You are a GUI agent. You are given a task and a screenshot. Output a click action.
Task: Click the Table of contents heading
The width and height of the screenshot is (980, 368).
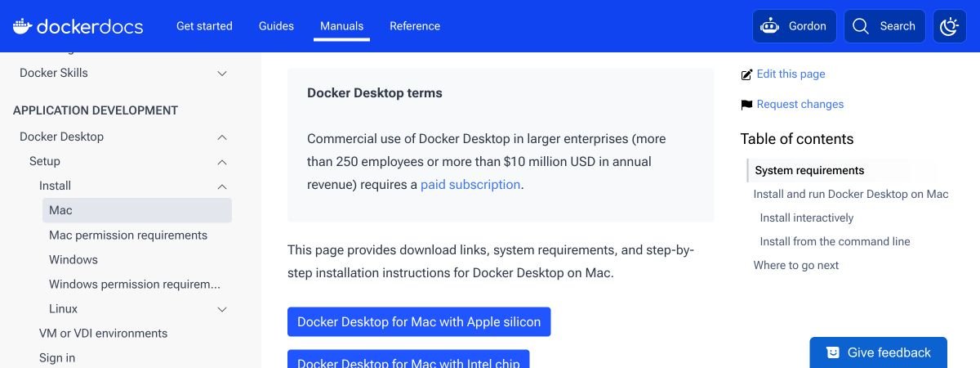coord(797,139)
